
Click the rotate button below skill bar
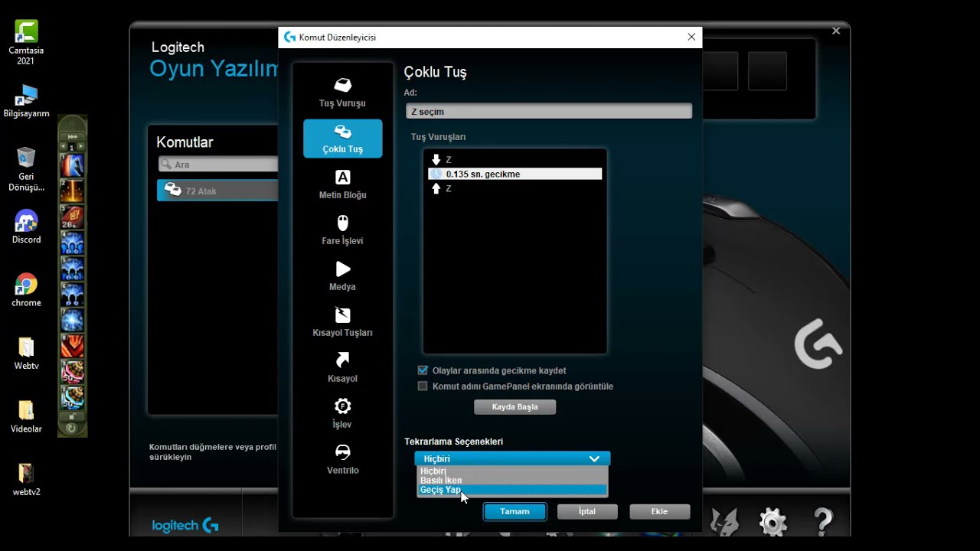(x=72, y=429)
